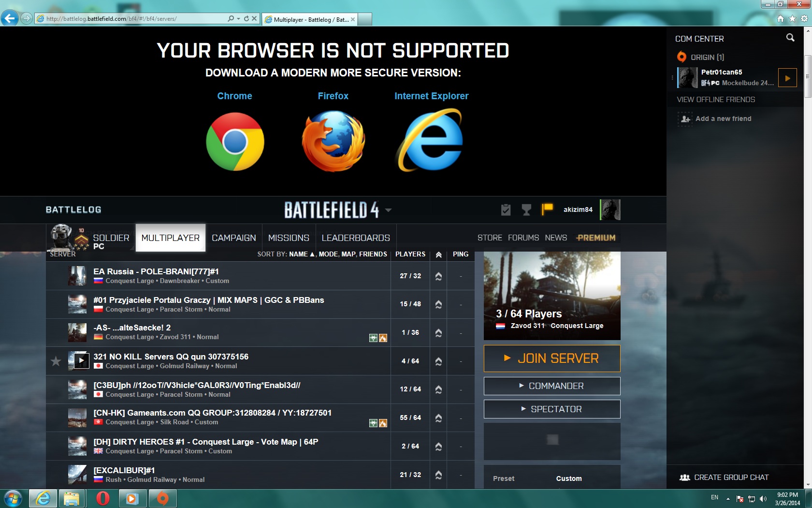
Task: Click the Com Center scrollbar
Action: click(x=807, y=77)
